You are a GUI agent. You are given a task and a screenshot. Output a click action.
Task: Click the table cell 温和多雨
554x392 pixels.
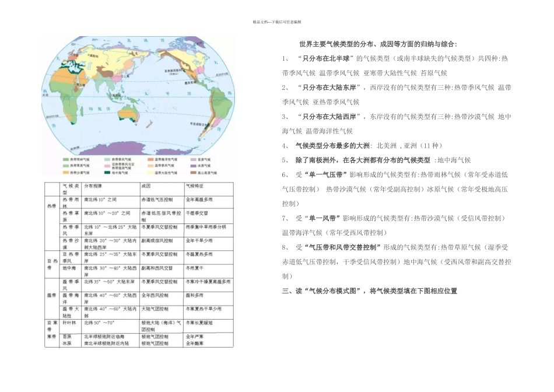pos(195,296)
